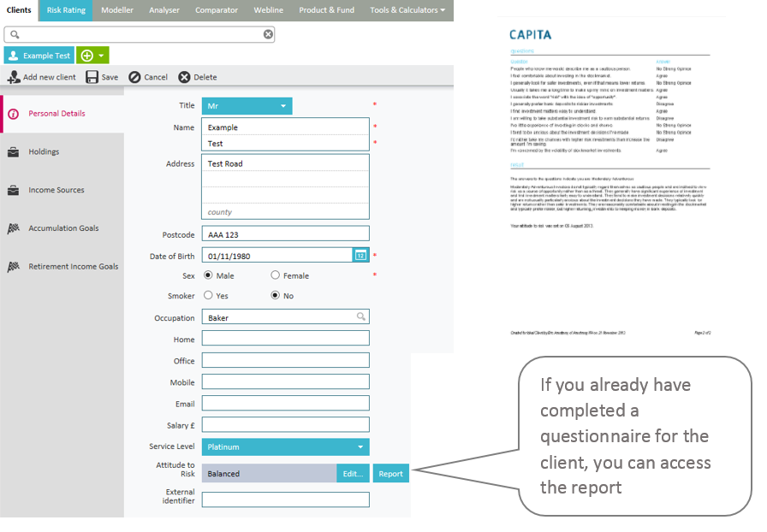Click the Accumulation Goals flag icon
The height and width of the screenshot is (532, 767).
14,228
